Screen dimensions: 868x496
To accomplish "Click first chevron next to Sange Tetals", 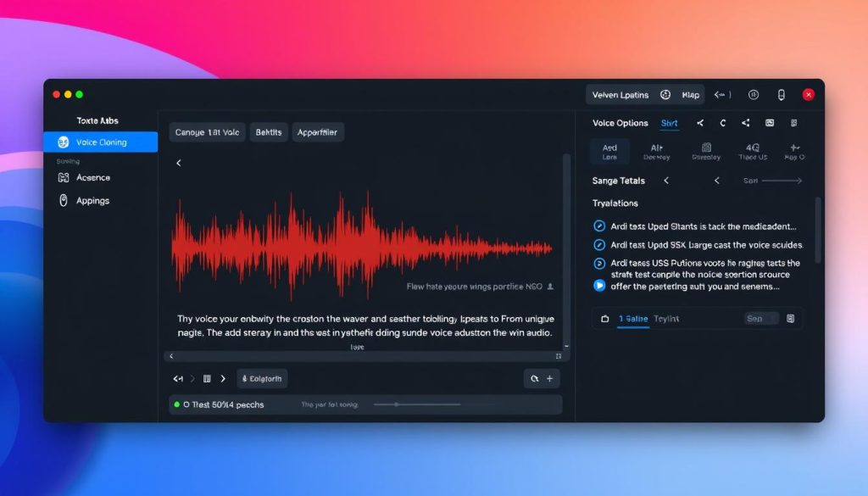I will tap(666, 181).
